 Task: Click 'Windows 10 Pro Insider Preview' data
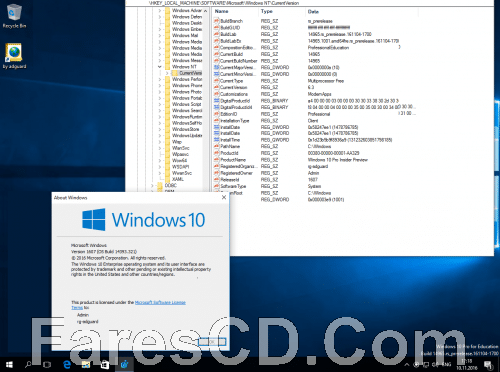[x=337, y=160]
